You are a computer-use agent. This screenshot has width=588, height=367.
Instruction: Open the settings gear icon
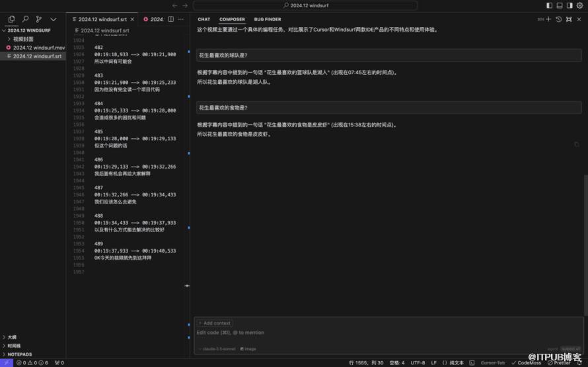[x=579, y=5]
